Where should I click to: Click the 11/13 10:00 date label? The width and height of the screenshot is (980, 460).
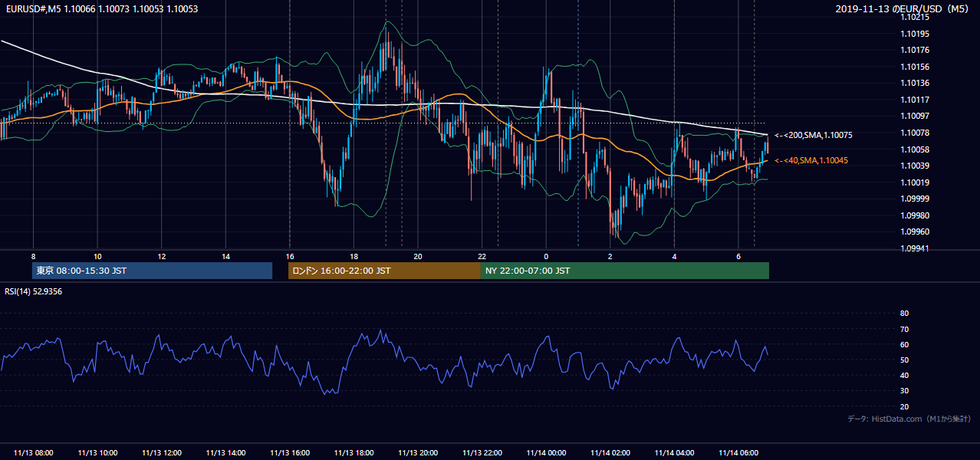[97, 453]
